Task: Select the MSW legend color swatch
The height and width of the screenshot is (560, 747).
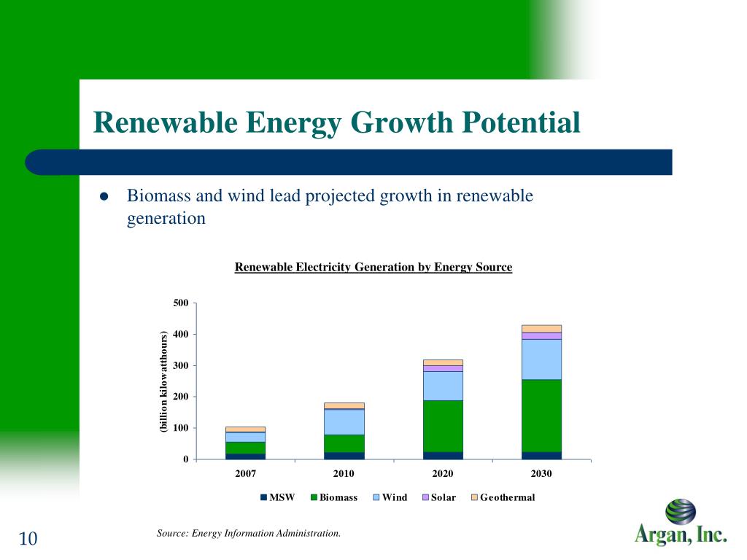Action: point(263,497)
